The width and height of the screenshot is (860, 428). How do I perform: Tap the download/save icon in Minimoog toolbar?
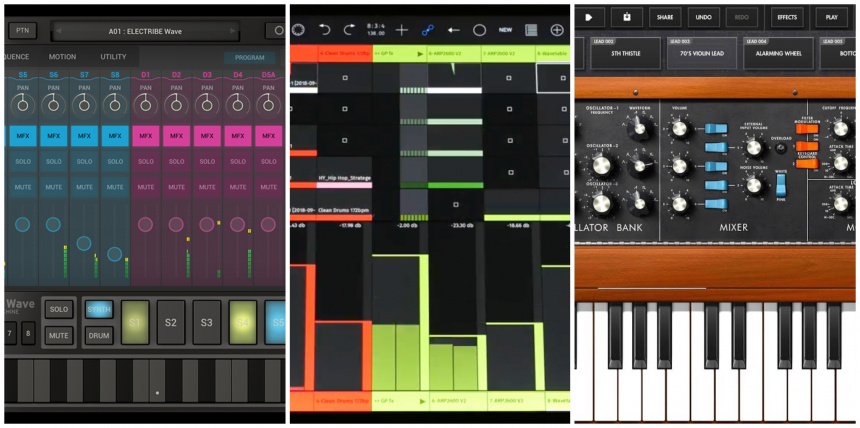[627, 17]
